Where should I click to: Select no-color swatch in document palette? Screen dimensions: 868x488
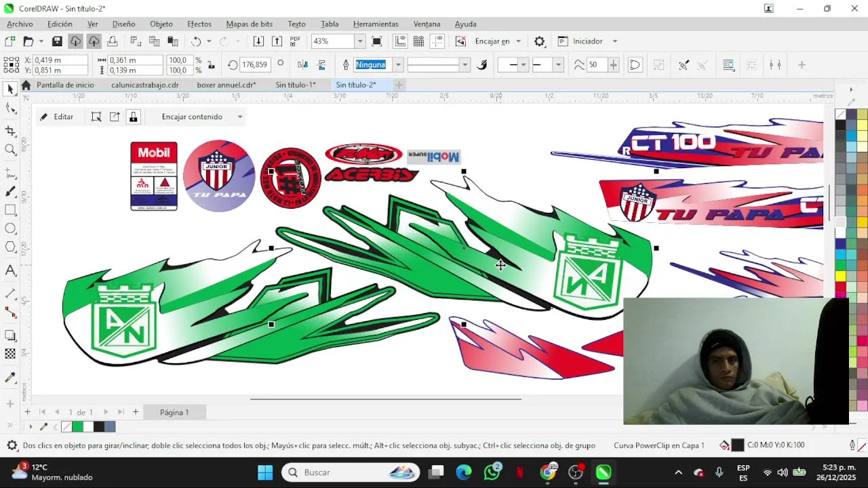pyautogui.click(x=66, y=426)
